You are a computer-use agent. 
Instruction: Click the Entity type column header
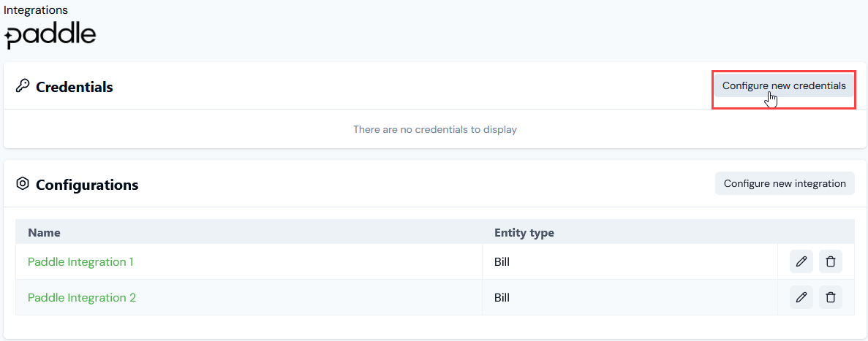(524, 233)
